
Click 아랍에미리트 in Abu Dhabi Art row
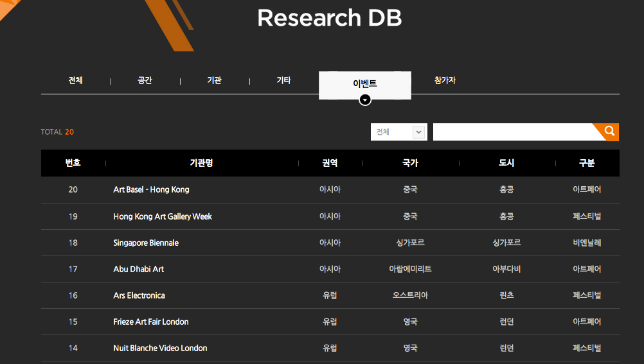(x=410, y=269)
